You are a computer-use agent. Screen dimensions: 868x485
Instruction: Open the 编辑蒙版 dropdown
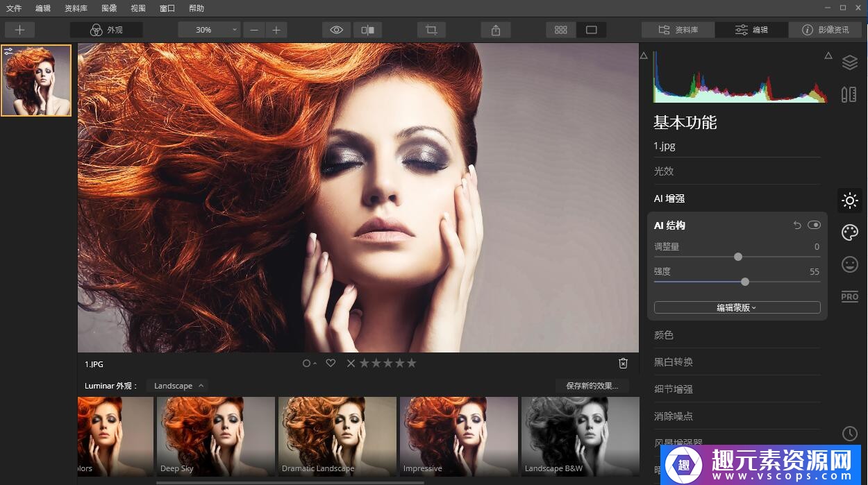pyautogui.click(x=737, y=307)
